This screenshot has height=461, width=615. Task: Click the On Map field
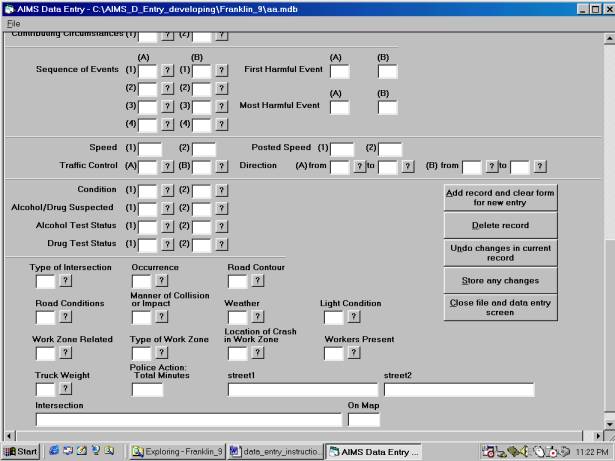364,420
